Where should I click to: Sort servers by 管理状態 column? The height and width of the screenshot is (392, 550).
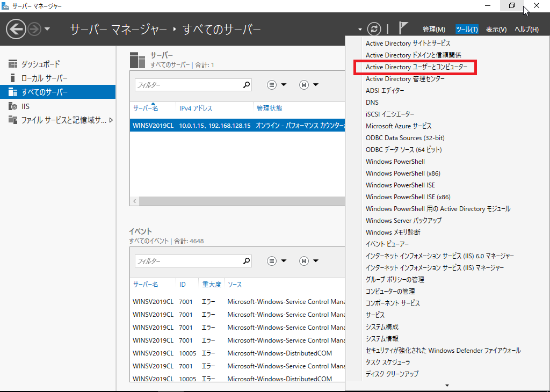(x=270, y=108)
